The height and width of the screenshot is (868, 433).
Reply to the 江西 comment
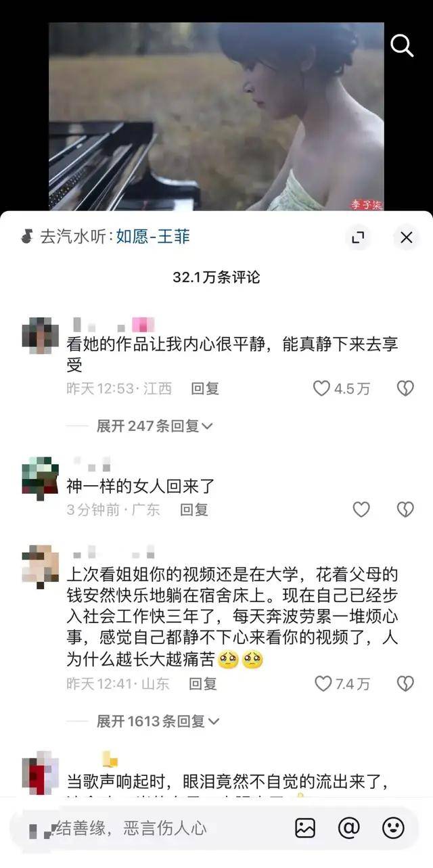point(205,388)
